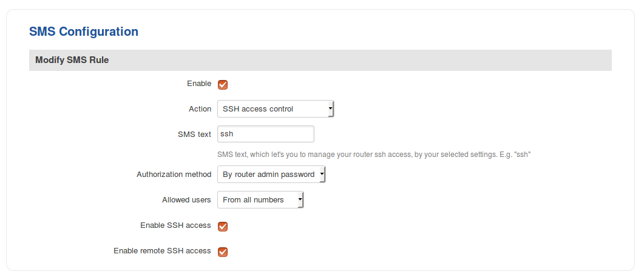Click the "Action" field label
644x280 pixels.
click(200, 109)
